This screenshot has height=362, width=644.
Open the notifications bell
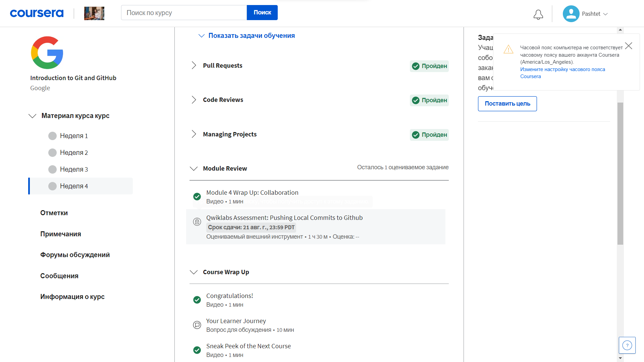point(538,14)
